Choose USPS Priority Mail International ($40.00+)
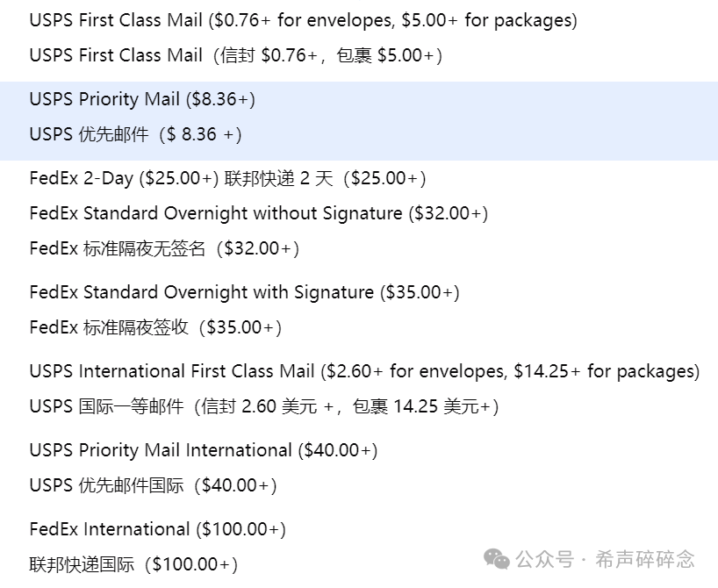Viewport: 718px width, 588px height. (x=204, y=450)
